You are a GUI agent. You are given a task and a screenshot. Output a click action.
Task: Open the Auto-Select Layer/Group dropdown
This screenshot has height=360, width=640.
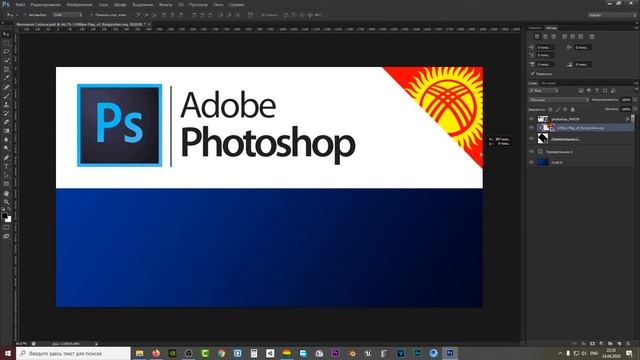(68, 15)
